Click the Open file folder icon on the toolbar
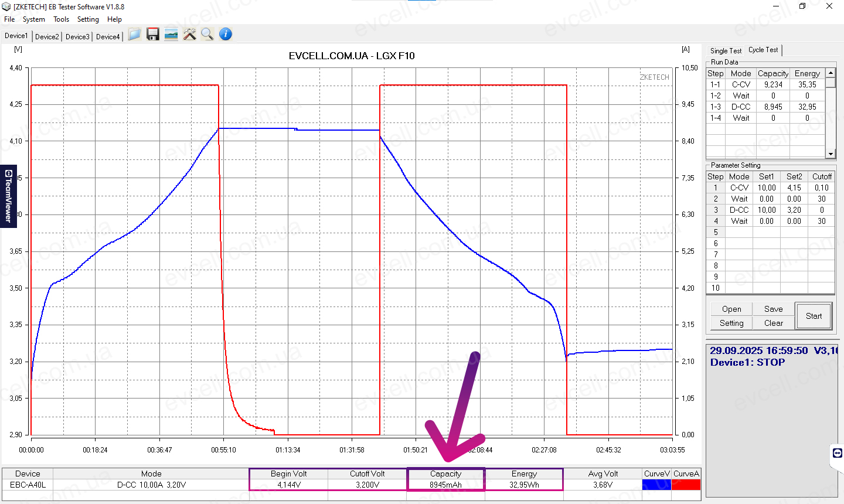 pyautogui.click(x=134, y=34)
